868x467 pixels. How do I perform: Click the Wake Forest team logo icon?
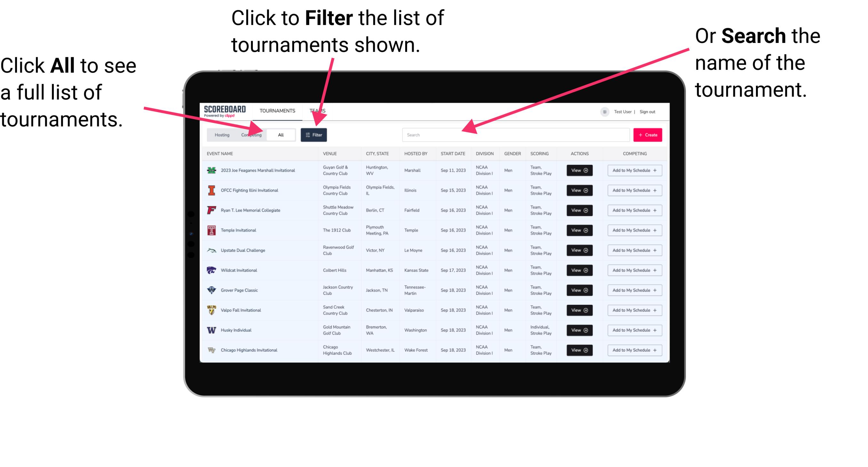tap(211, 350)
